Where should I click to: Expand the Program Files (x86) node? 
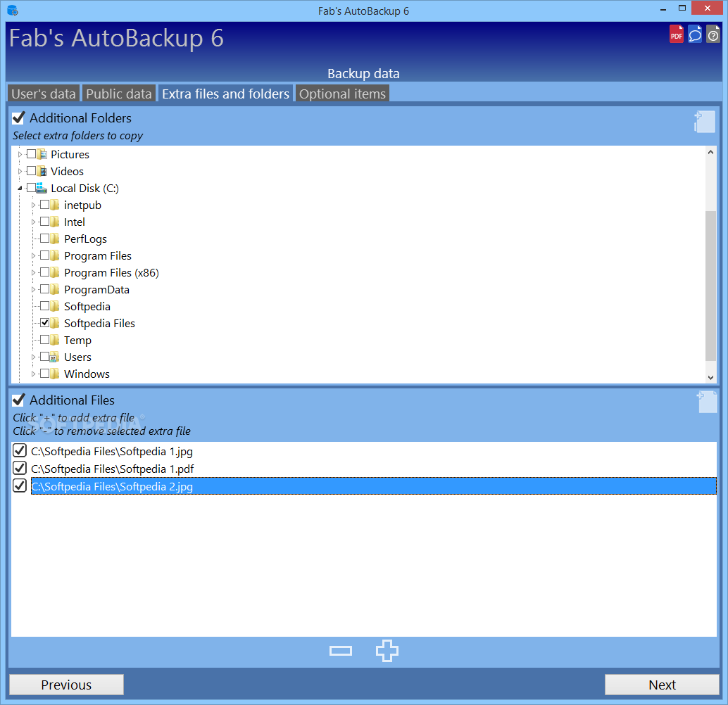pyautogui.click(x=33, y=272)
